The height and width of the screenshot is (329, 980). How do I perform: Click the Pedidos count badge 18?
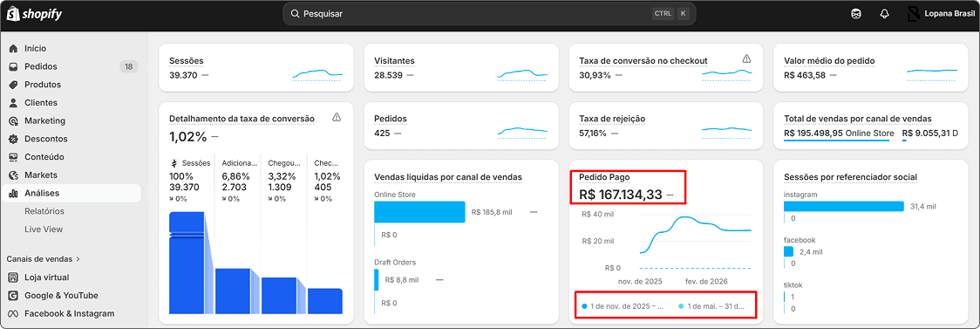[x=129, y=66]
